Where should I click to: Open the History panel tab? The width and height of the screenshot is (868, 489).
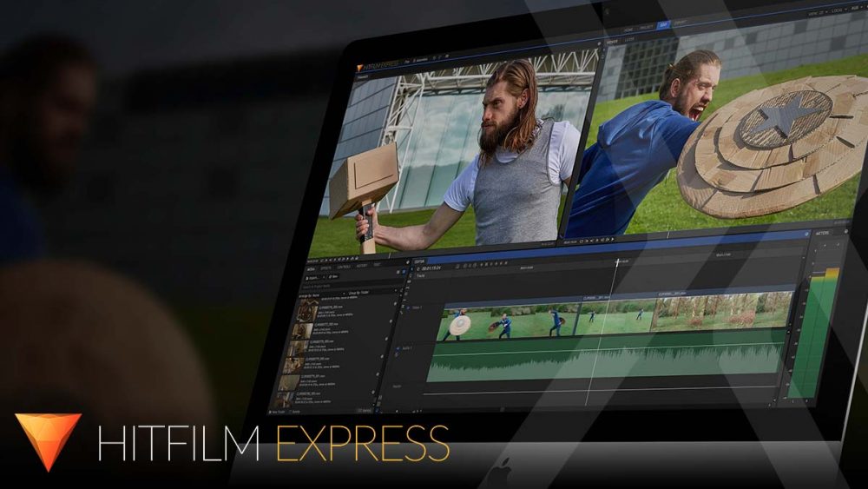pos(362,266)
